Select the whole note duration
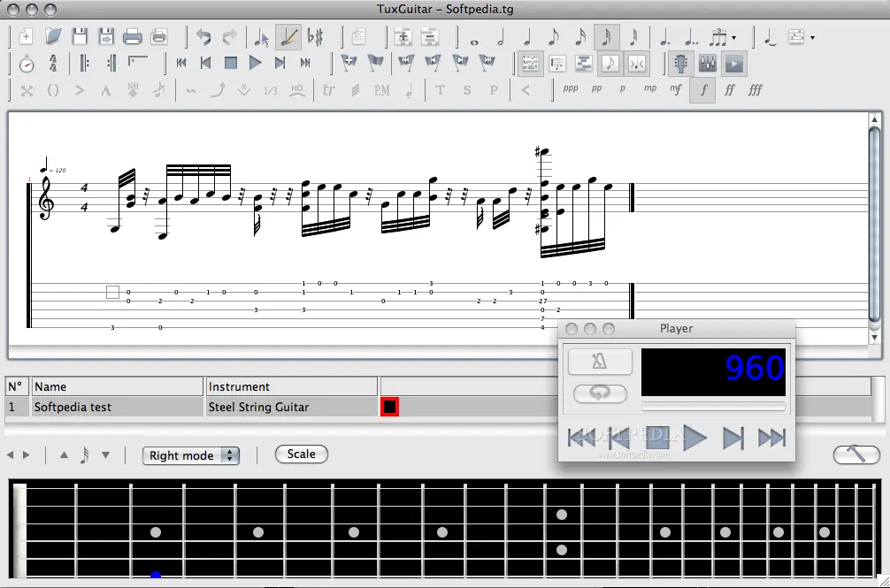This screenshot has height=588, width=890. 474,38
